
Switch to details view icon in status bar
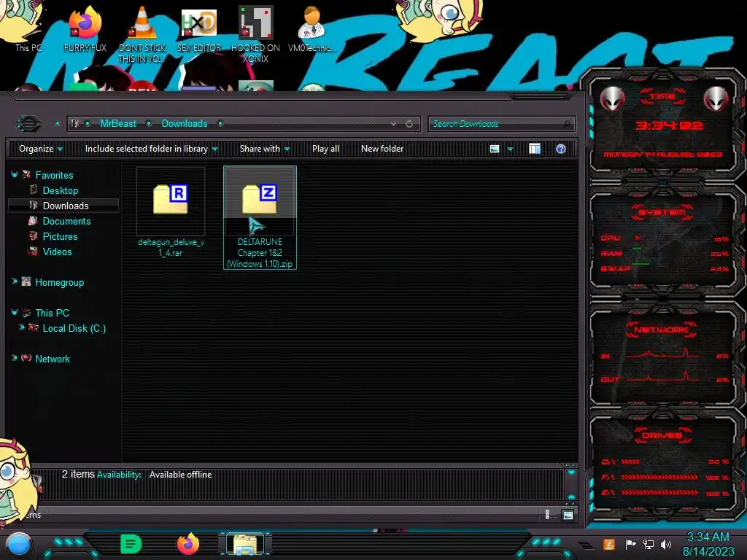pos(547,514)
